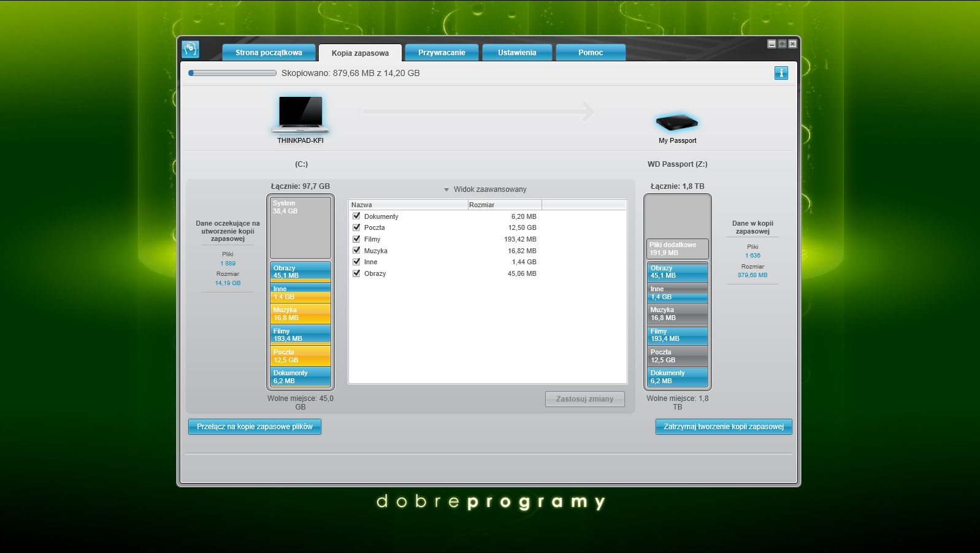The height and width of the screenshot is (553, 980).
Task: Click the Muzyka 16,82 MB size value
Action: pyautogui.click(x=522, y=251)
